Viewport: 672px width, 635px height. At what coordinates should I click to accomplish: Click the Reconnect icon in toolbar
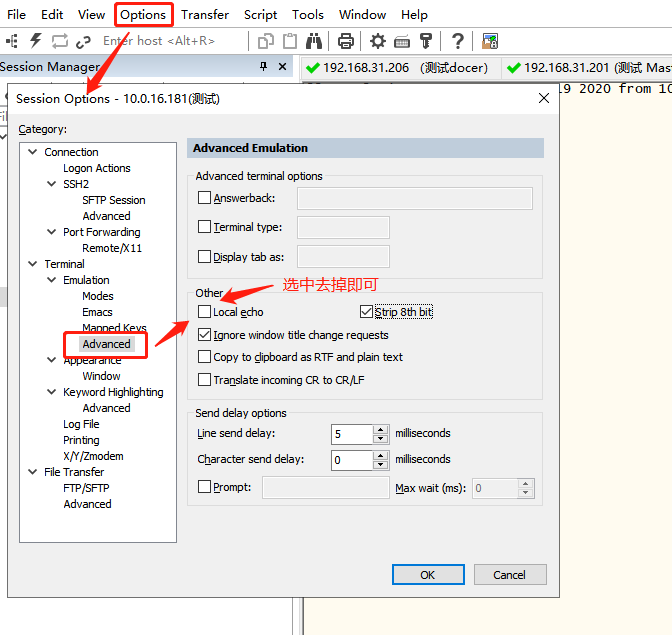60,41
